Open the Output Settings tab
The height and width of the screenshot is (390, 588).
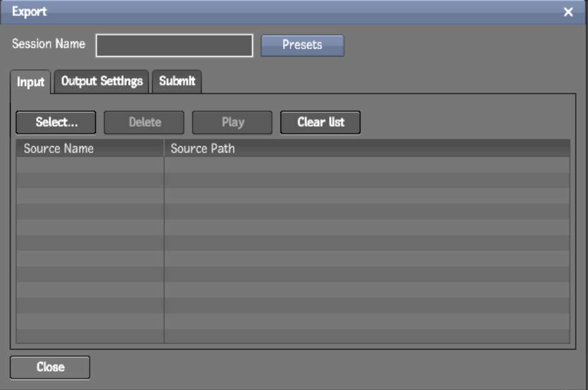click(x=102, y=81)
